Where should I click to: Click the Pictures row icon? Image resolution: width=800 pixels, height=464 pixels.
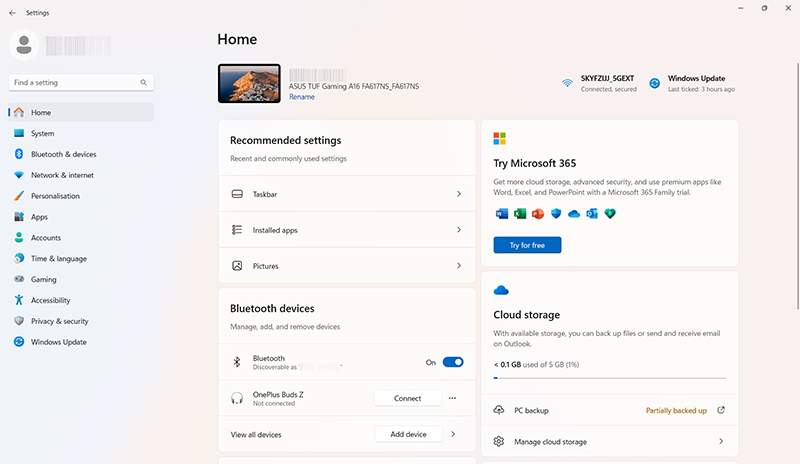coord(237,265)
